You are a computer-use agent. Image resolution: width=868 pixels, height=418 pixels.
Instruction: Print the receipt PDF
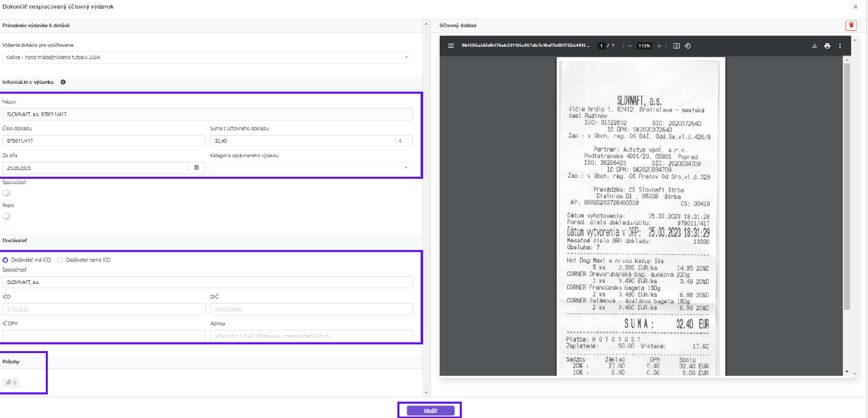tap(827, 46)
